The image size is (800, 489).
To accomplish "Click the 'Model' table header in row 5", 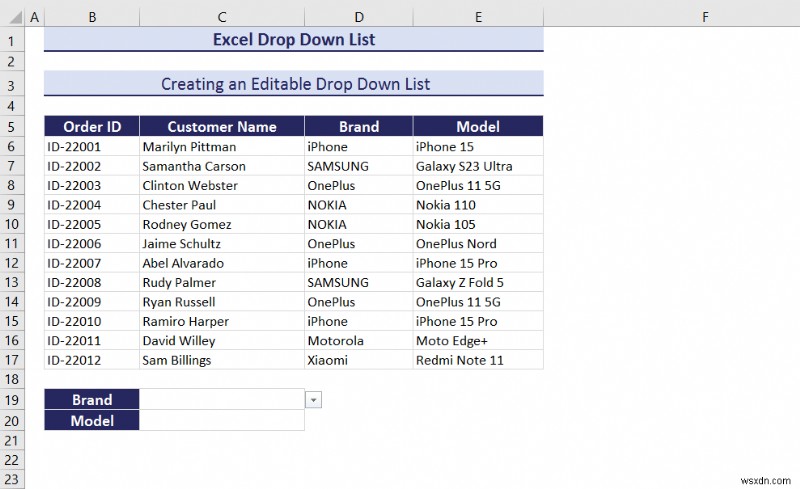I will 478,126.
